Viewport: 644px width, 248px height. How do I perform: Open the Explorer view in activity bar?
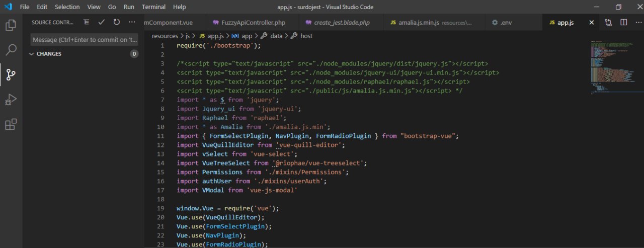[x=11, y=25]
